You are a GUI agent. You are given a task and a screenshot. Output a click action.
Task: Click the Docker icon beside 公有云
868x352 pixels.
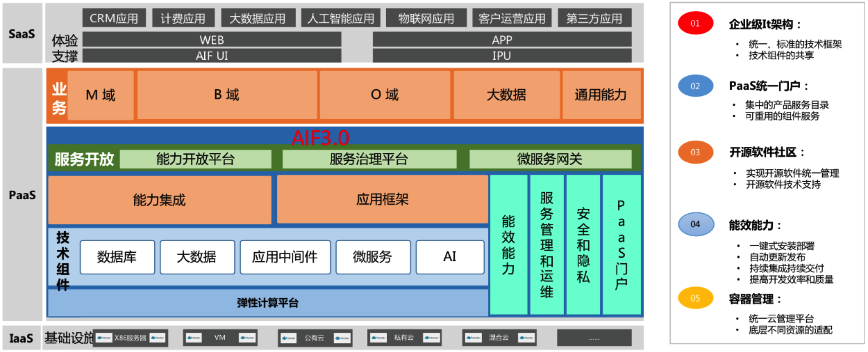pyautogui.click(x=288, y=337)
